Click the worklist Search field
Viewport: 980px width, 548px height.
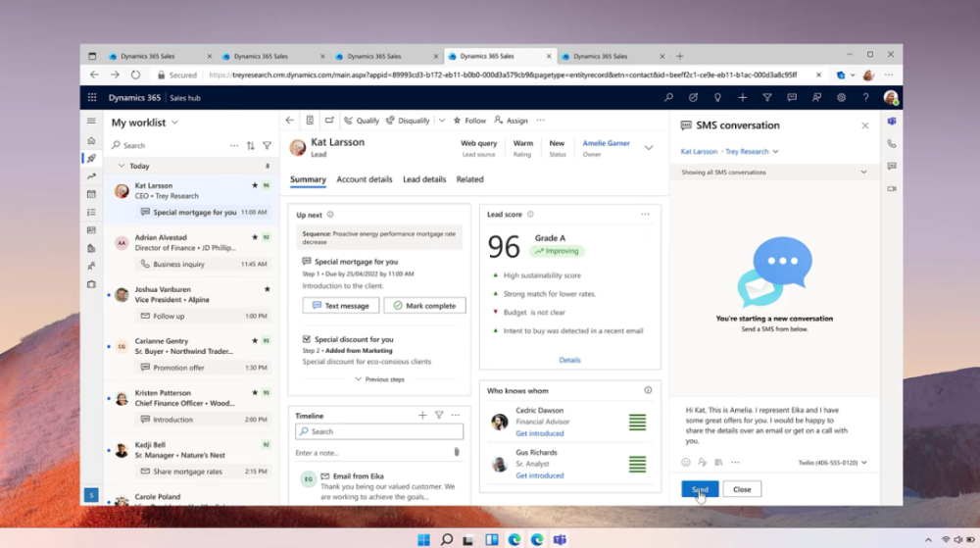(x=171, y=145)
